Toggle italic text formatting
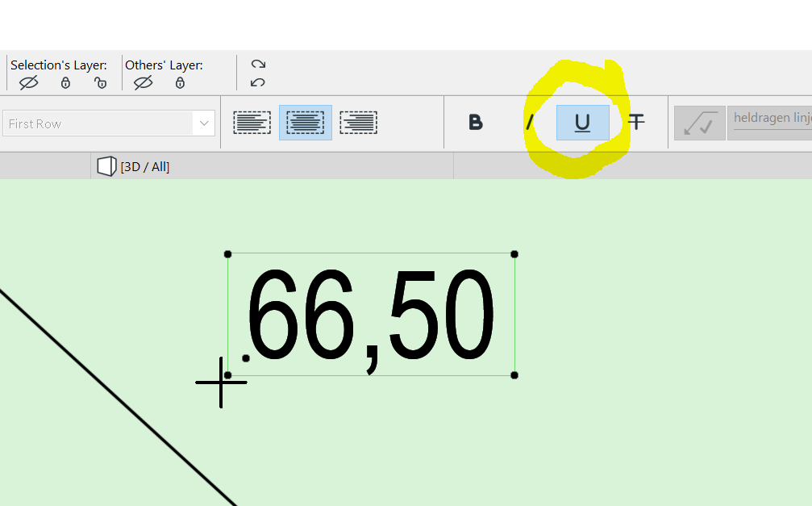 [530, 123]
